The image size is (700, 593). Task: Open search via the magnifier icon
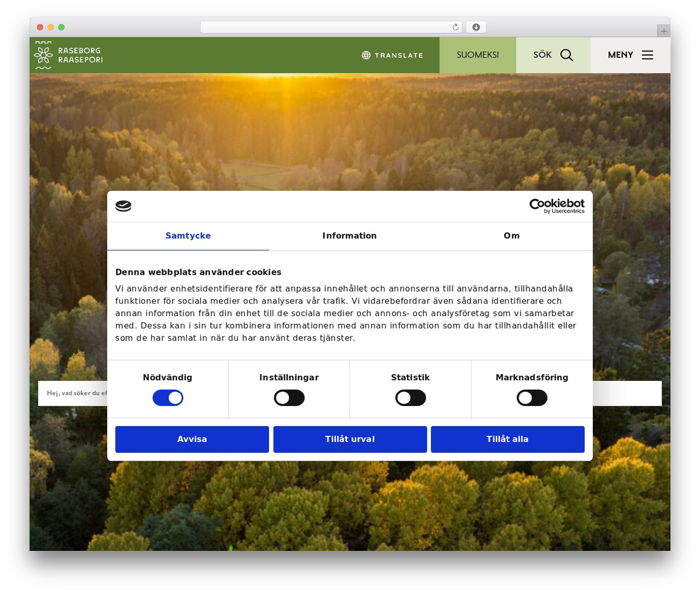pyautogui.click(x=567, y=55)
